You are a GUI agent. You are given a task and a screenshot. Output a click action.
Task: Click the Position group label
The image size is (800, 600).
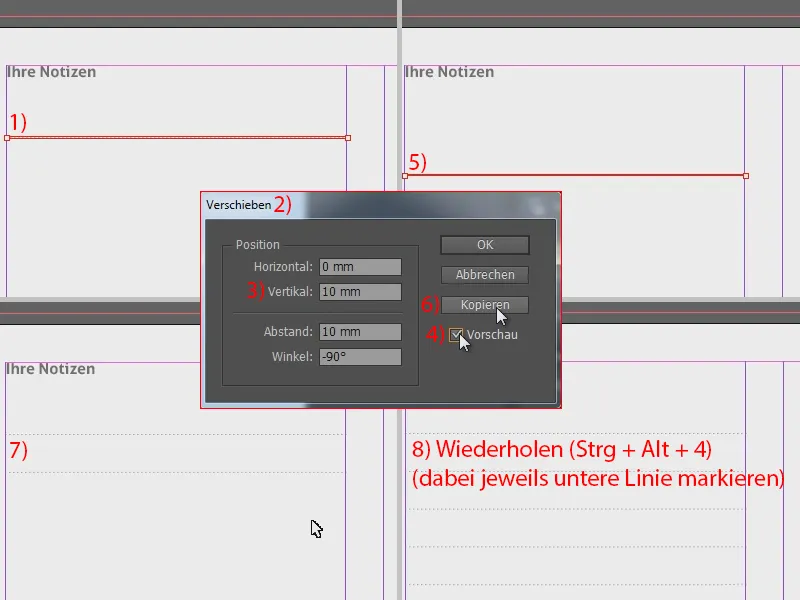point(258,245)
